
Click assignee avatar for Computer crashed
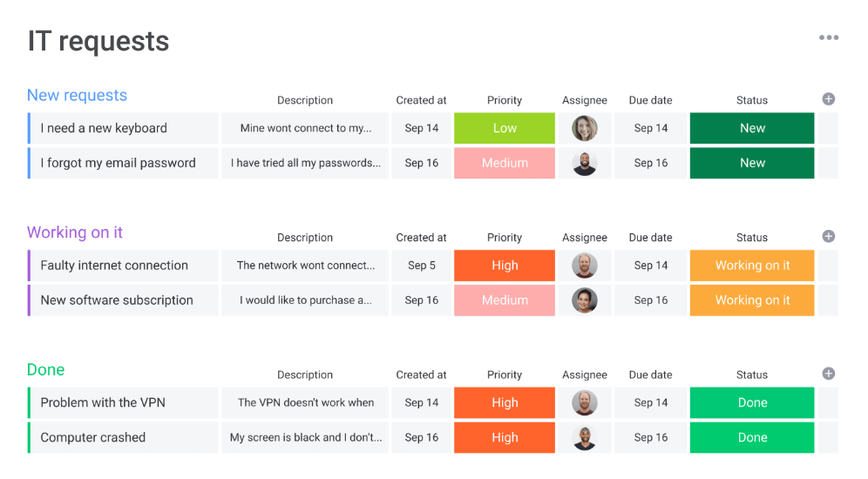point(585,437)
